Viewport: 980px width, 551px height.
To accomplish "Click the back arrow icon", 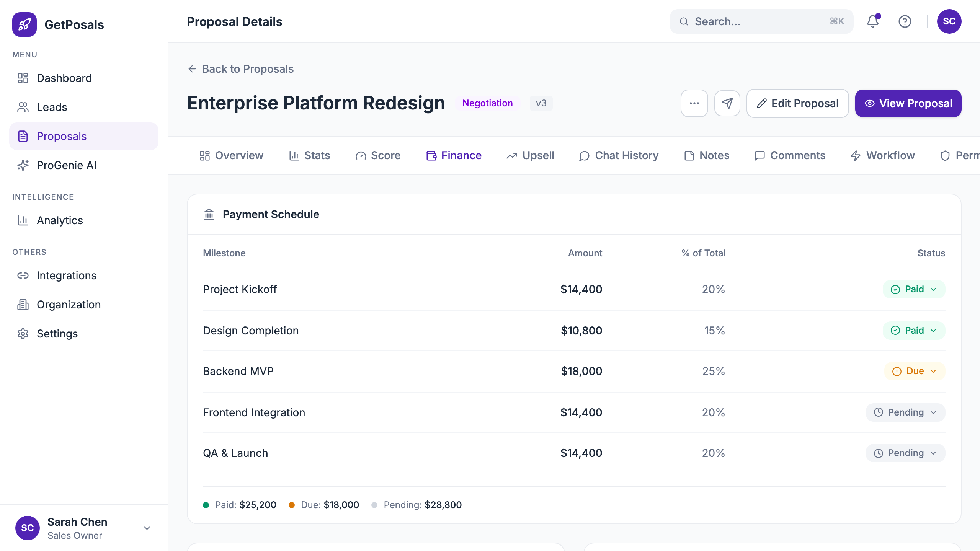I will 192,69.
